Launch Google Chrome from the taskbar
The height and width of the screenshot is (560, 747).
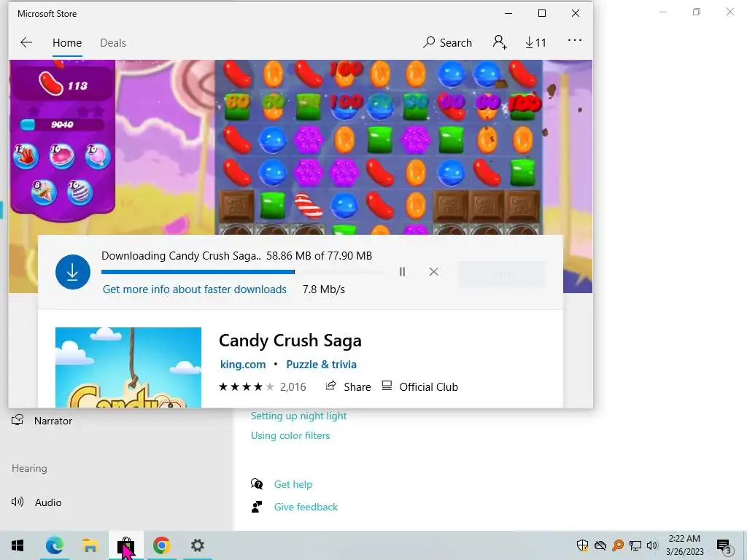point(161,545)
